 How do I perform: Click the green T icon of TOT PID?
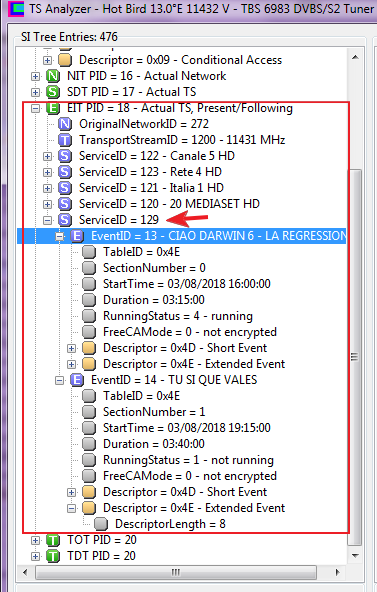coord(53,540)
